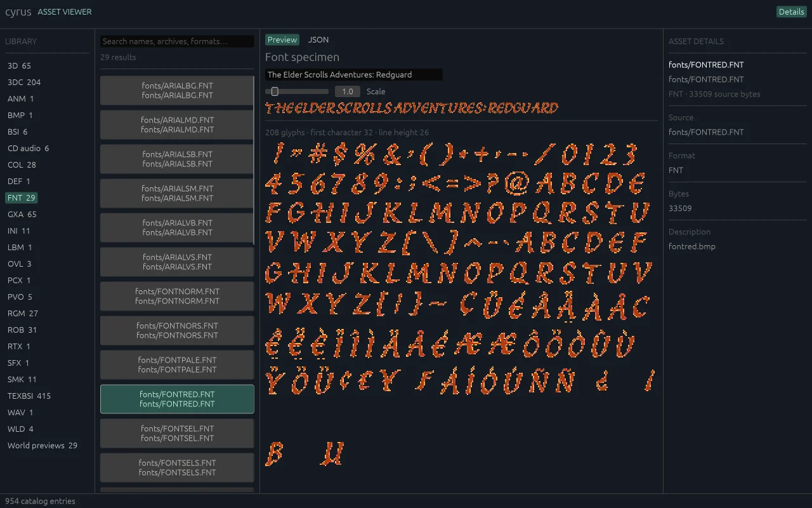
Task: Open the LBM category
Action: [x=20, y=247]
